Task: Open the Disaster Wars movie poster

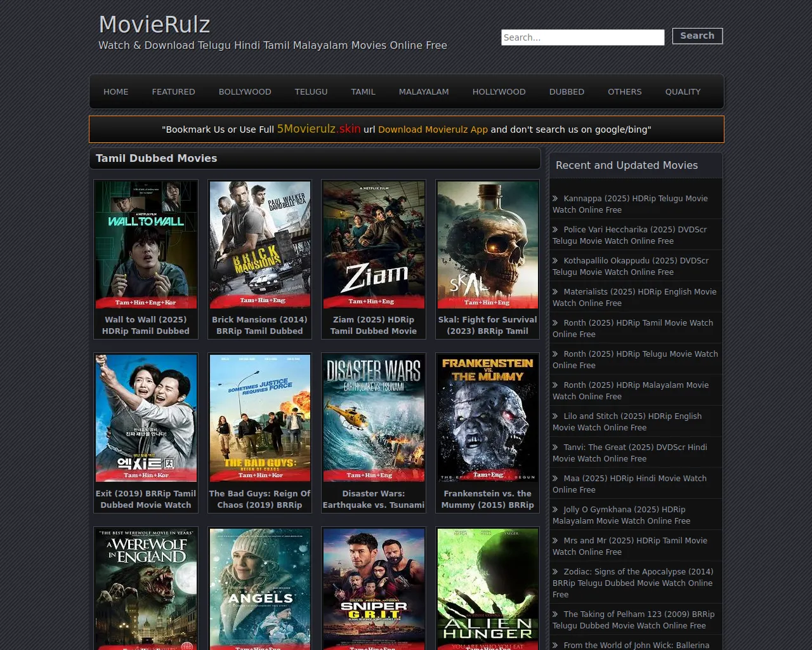Action: (x=374, y=418)
